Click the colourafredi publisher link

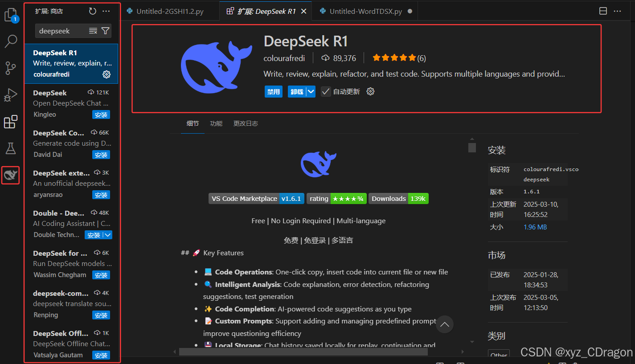click(285, 58)
